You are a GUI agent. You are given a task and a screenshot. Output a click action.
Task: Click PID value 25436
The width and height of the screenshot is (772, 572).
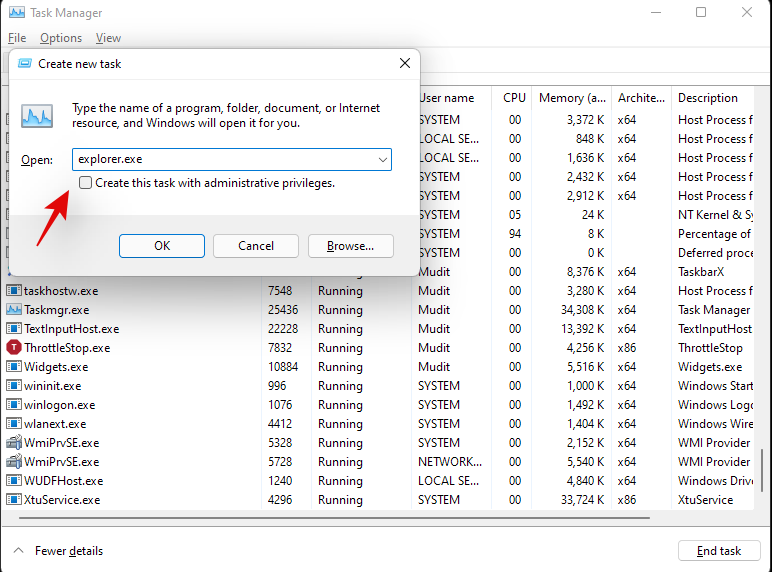pos(283,310)
